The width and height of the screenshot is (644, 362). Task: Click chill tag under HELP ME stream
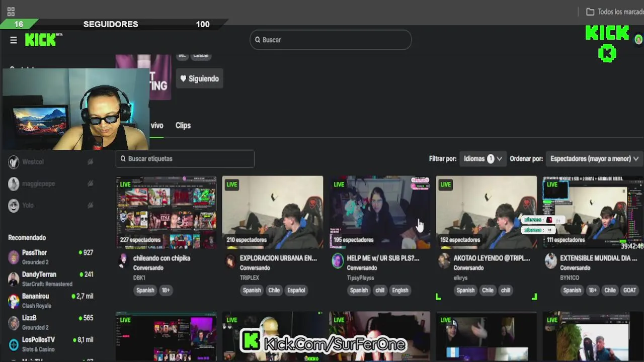click(x=380, y=290)
